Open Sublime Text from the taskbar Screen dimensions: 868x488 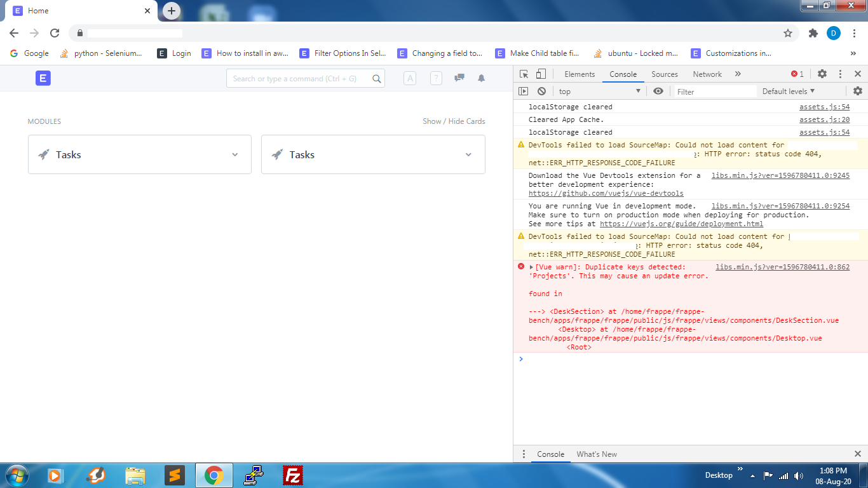(x=174, y=475)
